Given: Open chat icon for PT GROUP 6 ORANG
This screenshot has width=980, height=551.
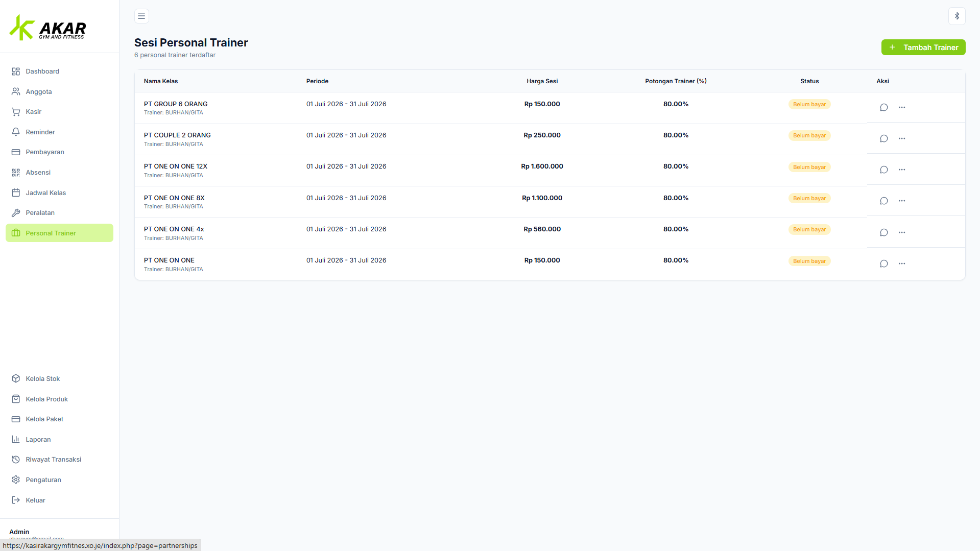Looking at the screenshot, I should tap(883, 107).
